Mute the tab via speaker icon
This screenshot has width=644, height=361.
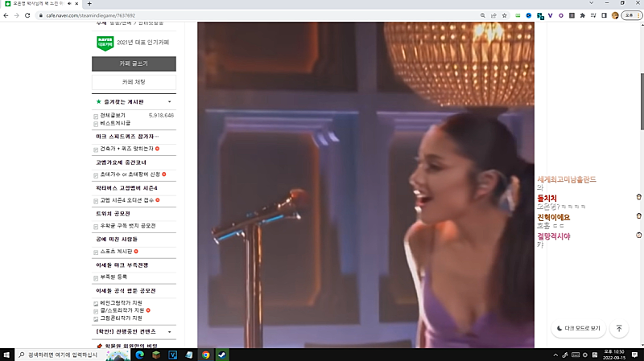[x=69, y=4]
